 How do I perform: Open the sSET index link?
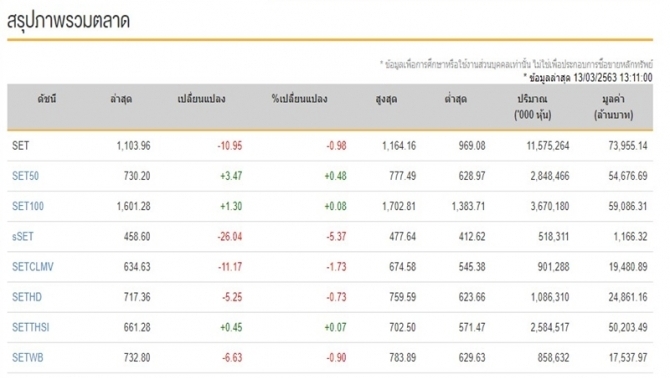point(23,237)
